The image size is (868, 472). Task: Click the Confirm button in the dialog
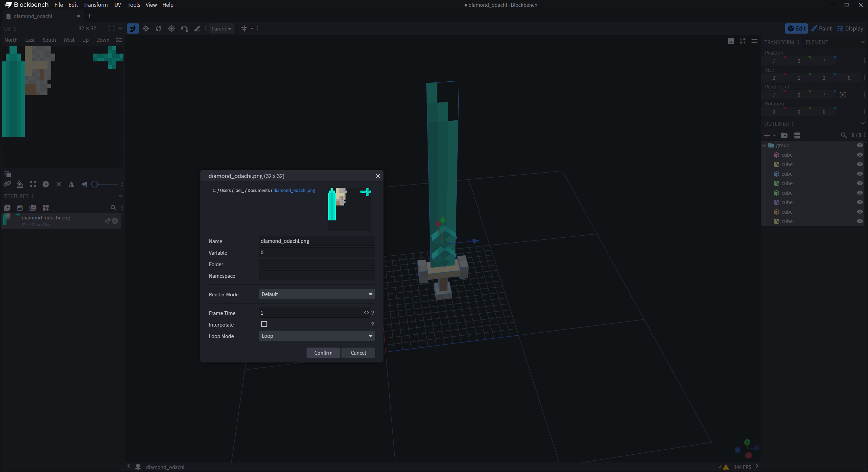[323, 353]
